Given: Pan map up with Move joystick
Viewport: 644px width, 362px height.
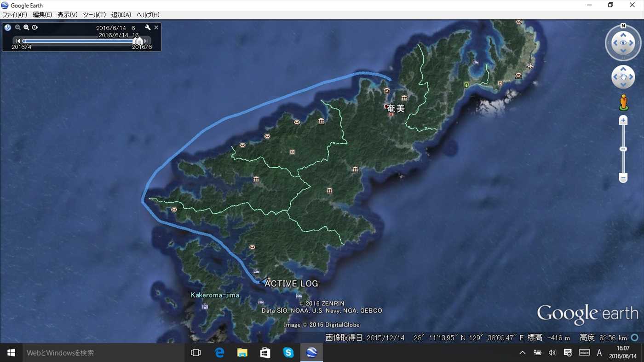Looking at the screenshot, I should tap(623, 69).
